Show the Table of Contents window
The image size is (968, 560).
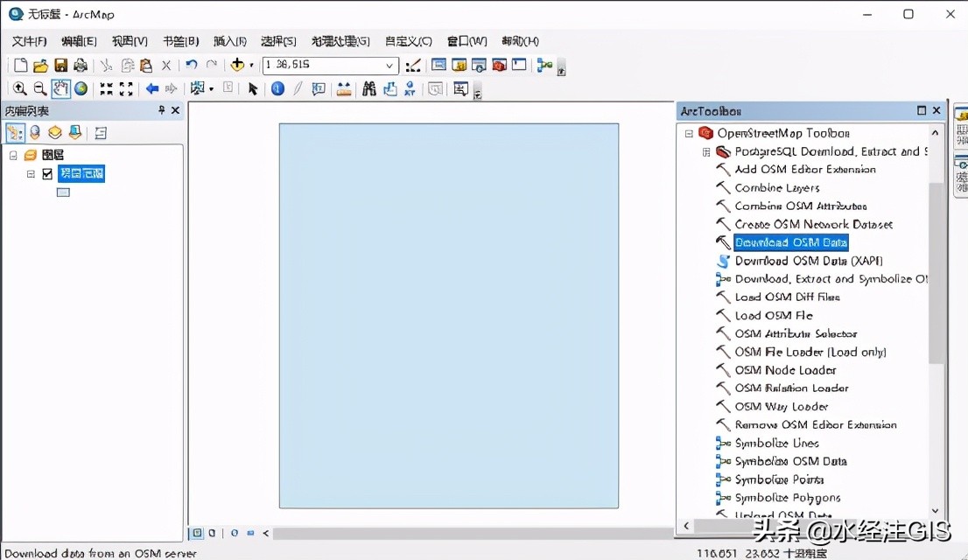[x=438, y=65]
